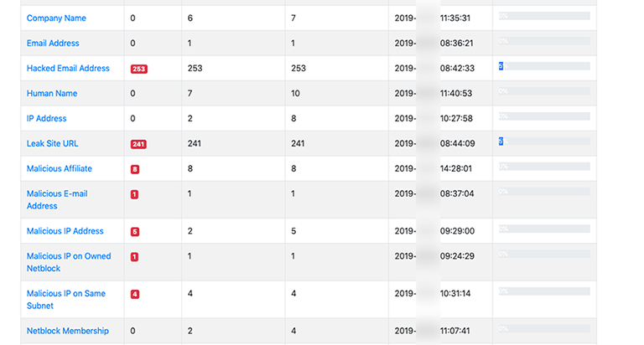Select the Human Name link
Image resolution: width=644 pixels, height=345 pixels.
point(51,94)
